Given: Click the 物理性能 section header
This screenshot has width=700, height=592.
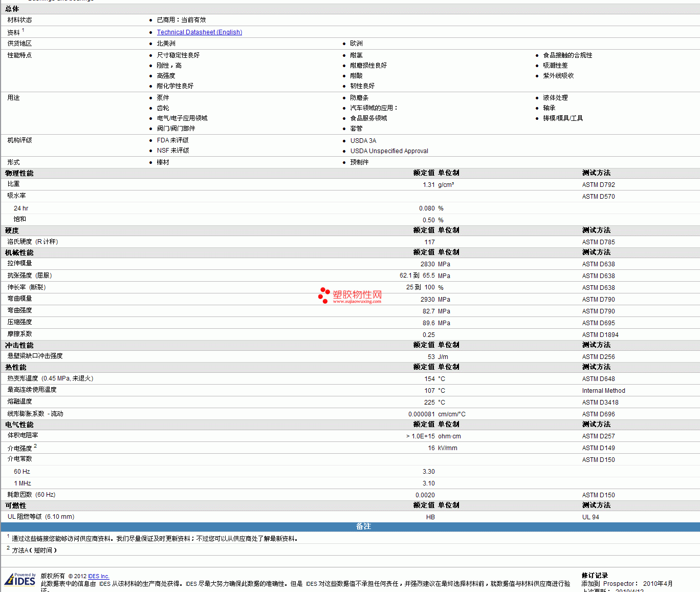Looking at the screenshot, I should point(19,173).
